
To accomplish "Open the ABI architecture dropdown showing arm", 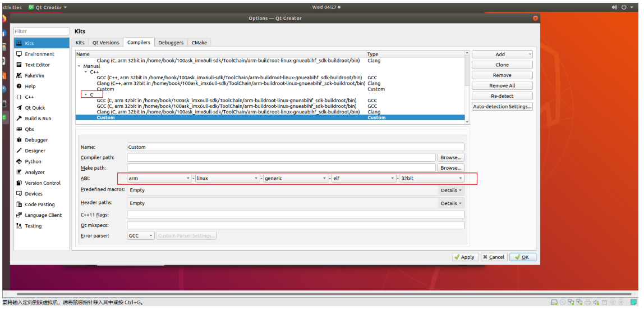I will 159,178.
